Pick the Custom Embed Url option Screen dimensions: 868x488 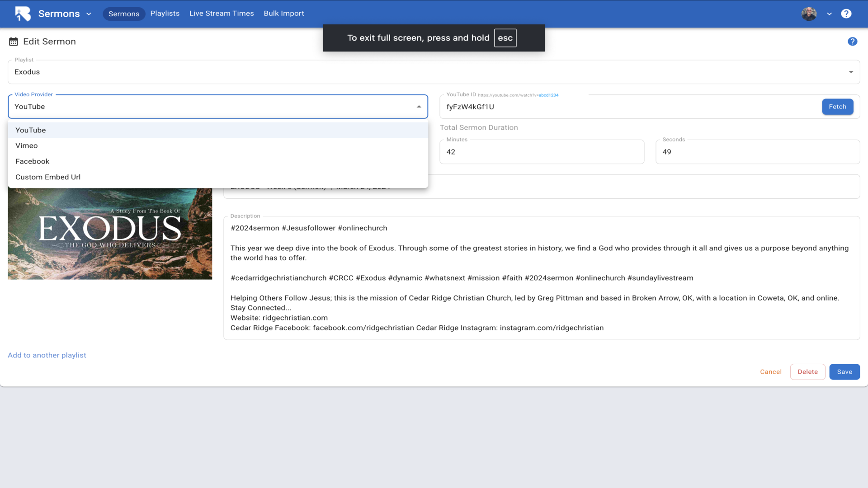click(x=48, y=177)
